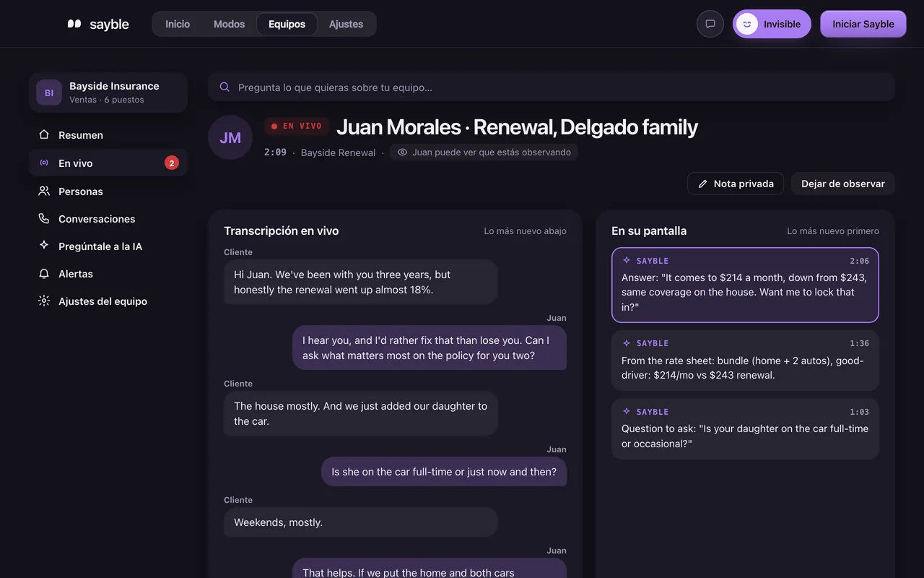Click the En vivo broadcast icon
The width and height of the screenshot is (924, 578).
(44, 163)
